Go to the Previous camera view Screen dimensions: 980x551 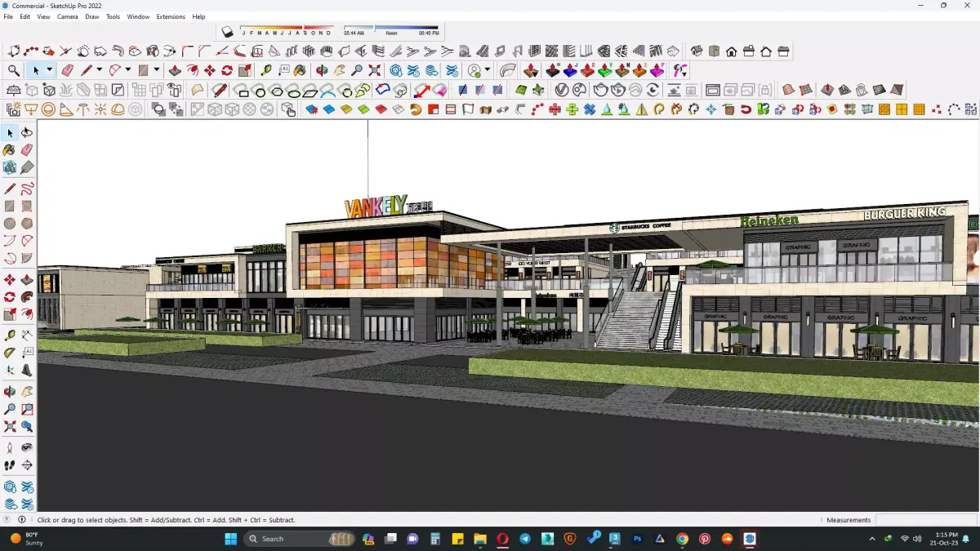tap(27, 426)
